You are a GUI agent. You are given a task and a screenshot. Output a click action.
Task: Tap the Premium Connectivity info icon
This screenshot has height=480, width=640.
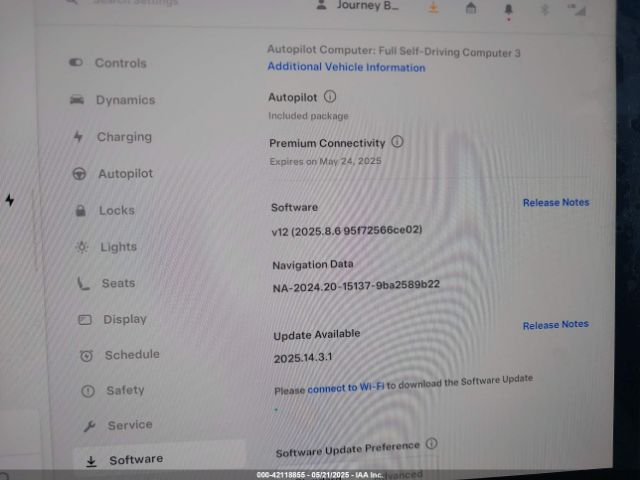click(397, 142)
